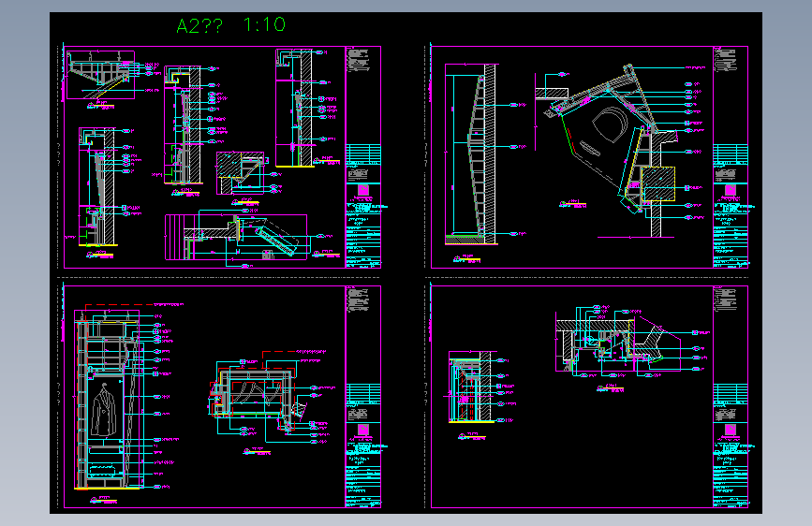Select the tall tapered wall elevation in top-right sheet

click(x=470, y=154)
